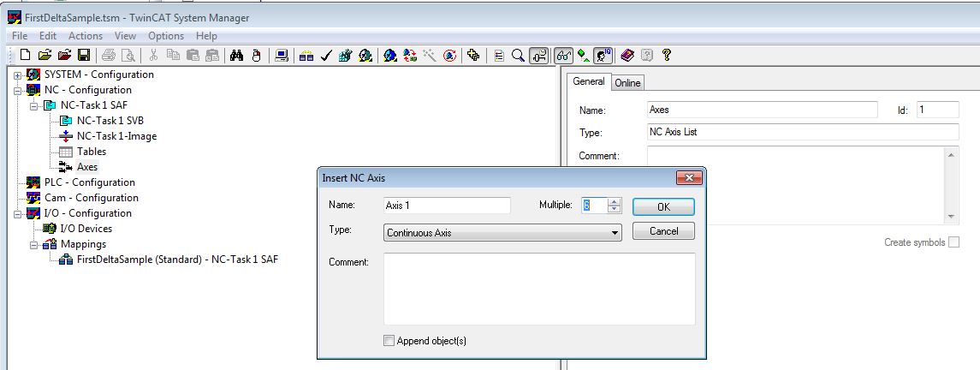Increase the Multiple spinner value
The height and width of the screenshot is (370, 980).
tap(615, 201)
